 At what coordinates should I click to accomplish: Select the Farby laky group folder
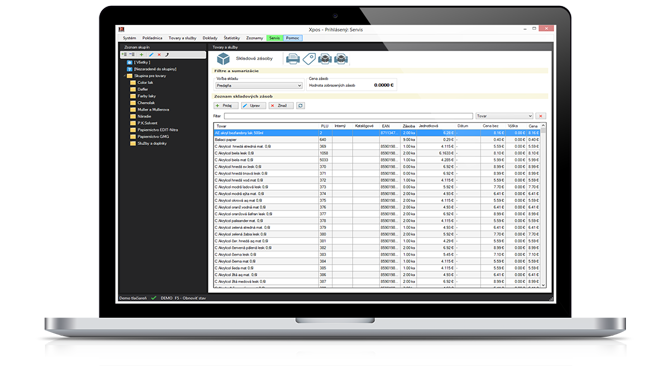143,96
